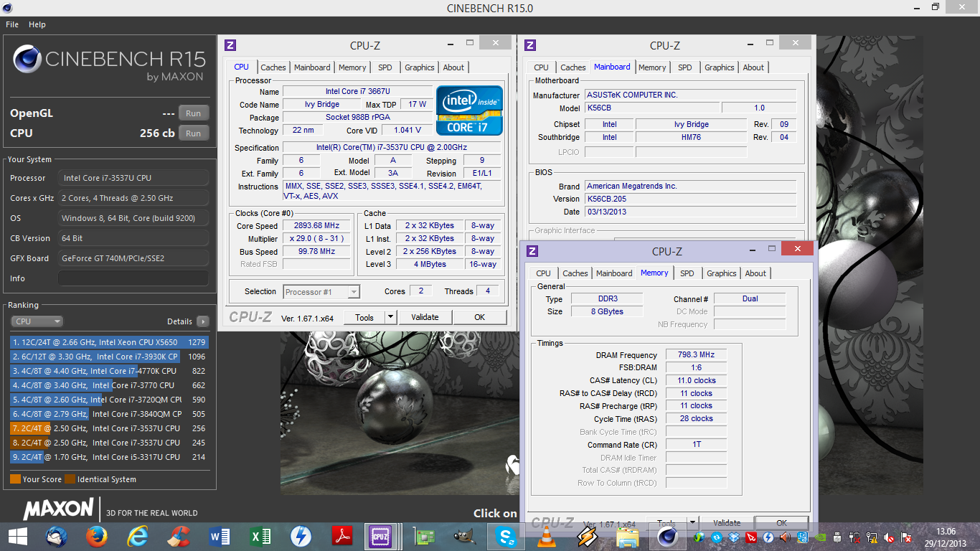Image resolution: width=980 pixels, height=551 pixels.
Task: Open GIMP from the taskbar
Action: tap(465, 536)
